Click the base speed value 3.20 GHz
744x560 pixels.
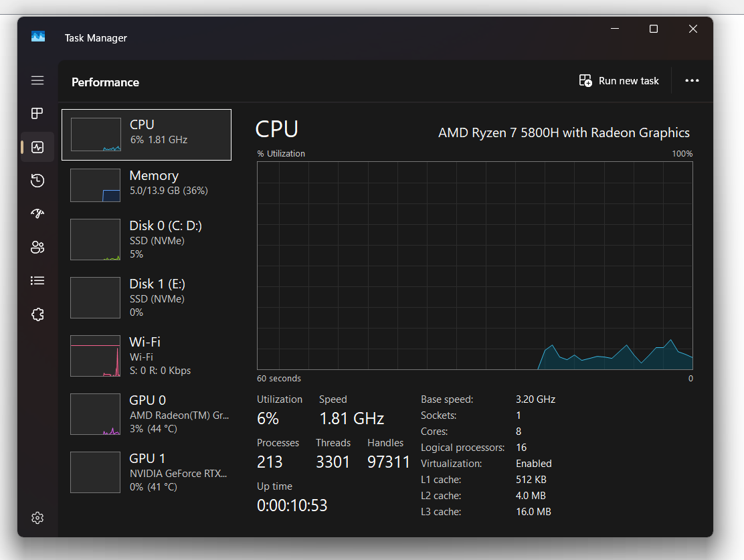tap(536, 399)
